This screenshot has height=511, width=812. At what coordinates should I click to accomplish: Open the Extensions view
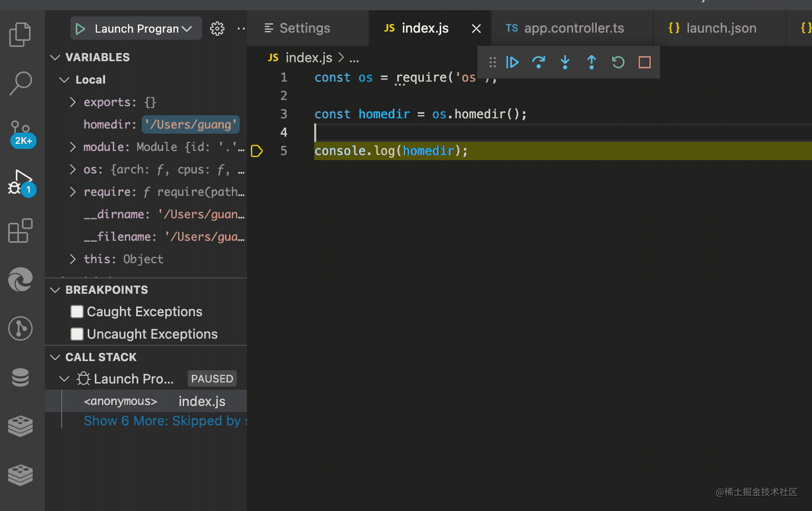click(x=20, y=231)
